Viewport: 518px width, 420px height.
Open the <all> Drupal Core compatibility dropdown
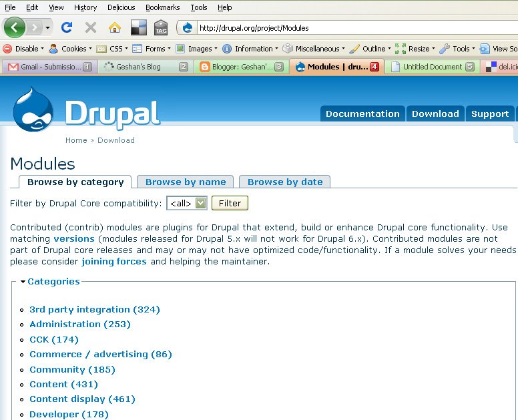click(187, 203)
